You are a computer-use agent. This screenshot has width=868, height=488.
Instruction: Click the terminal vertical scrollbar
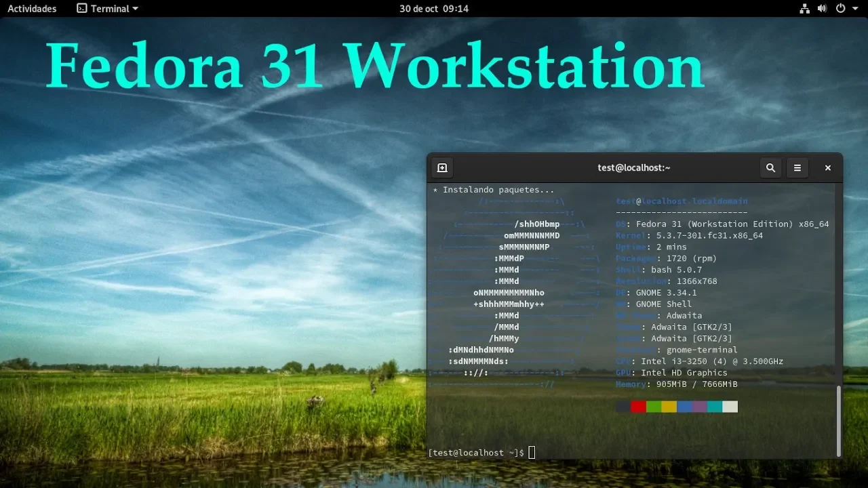coord(839,422)
